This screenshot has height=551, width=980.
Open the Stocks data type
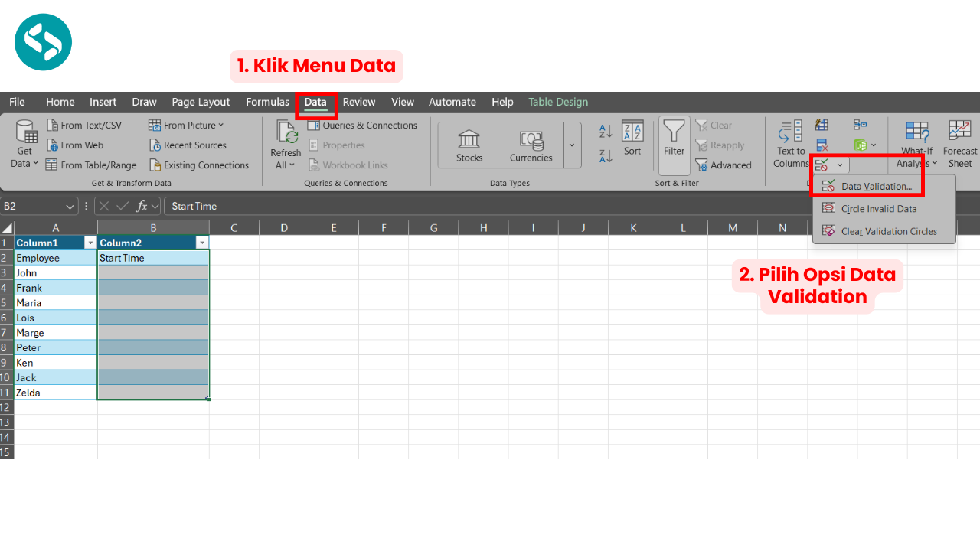[x=469, y=145]
